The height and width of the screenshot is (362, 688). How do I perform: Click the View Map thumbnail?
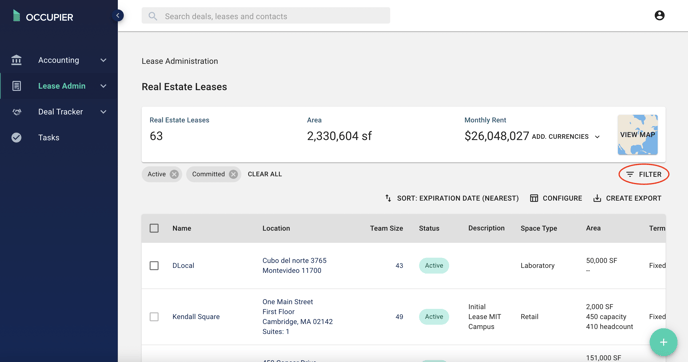click(638, 135)
